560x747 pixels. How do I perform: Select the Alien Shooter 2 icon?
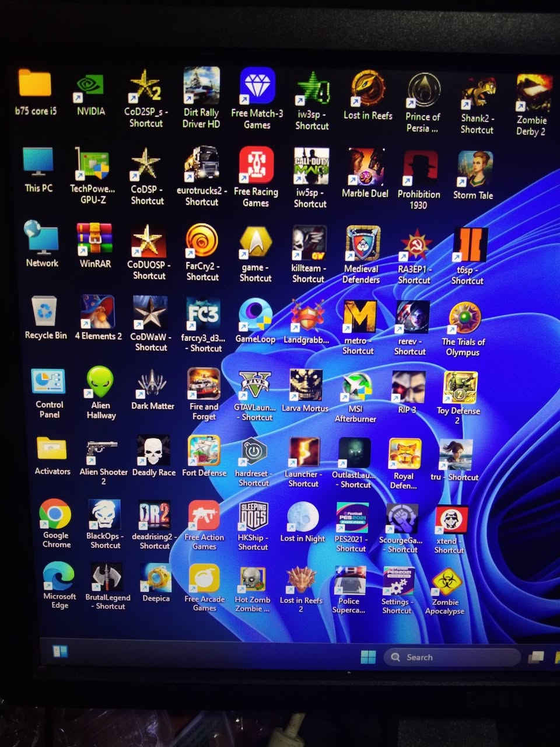pyautogui.click(x=101, y=451)
